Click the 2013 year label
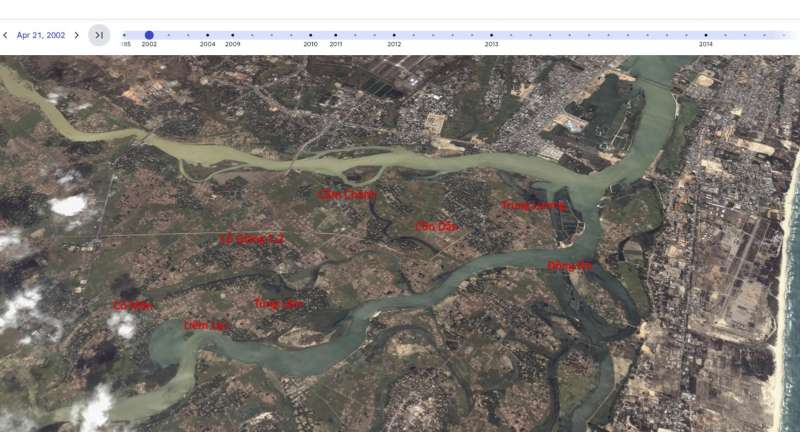800x432 pixels. click(x=491, y=44)
